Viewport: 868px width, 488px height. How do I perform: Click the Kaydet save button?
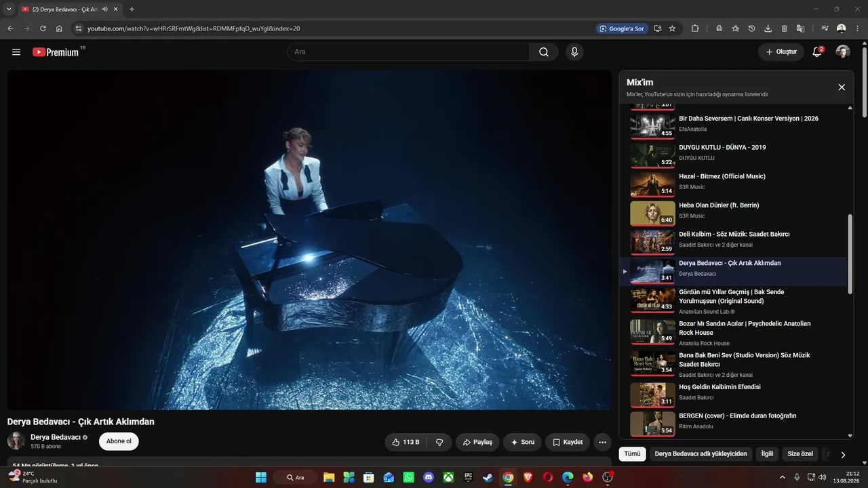pos(568,442)
